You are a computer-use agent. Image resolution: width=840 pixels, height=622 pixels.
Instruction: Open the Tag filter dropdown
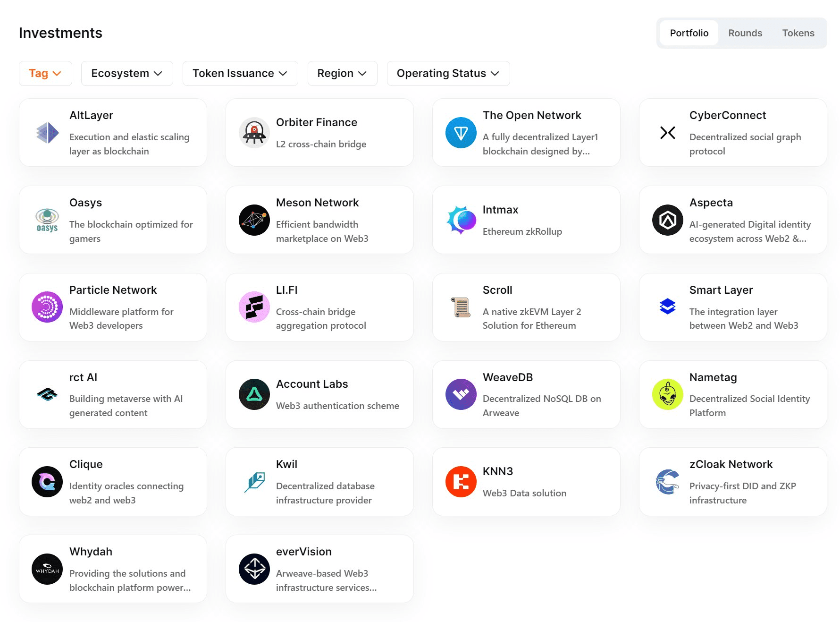point(45,73)
